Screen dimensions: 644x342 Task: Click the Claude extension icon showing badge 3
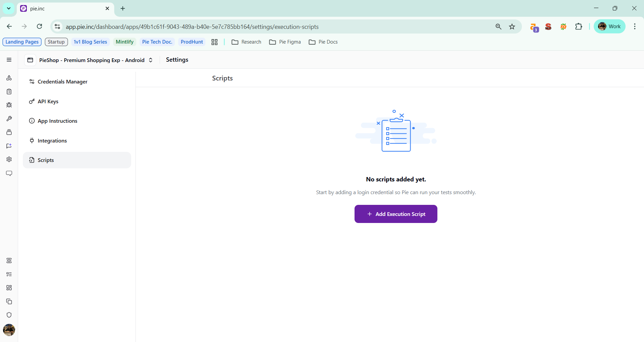click(x=534, y=26)
